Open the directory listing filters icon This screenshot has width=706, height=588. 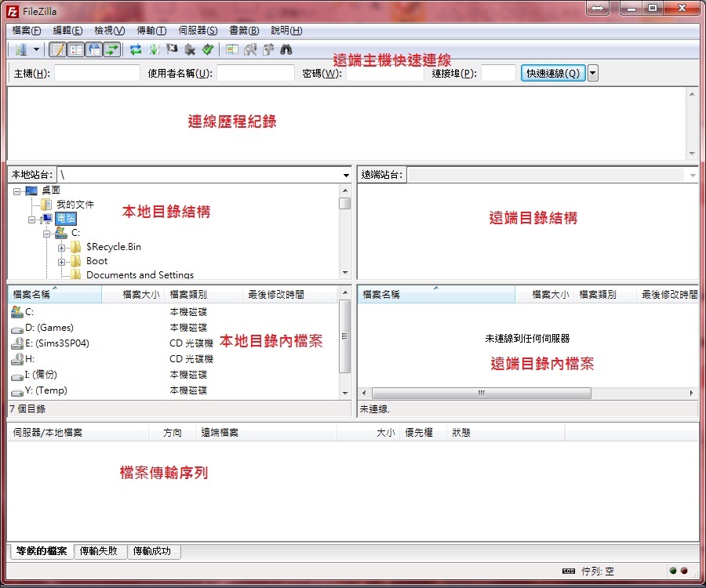point(231,49)
